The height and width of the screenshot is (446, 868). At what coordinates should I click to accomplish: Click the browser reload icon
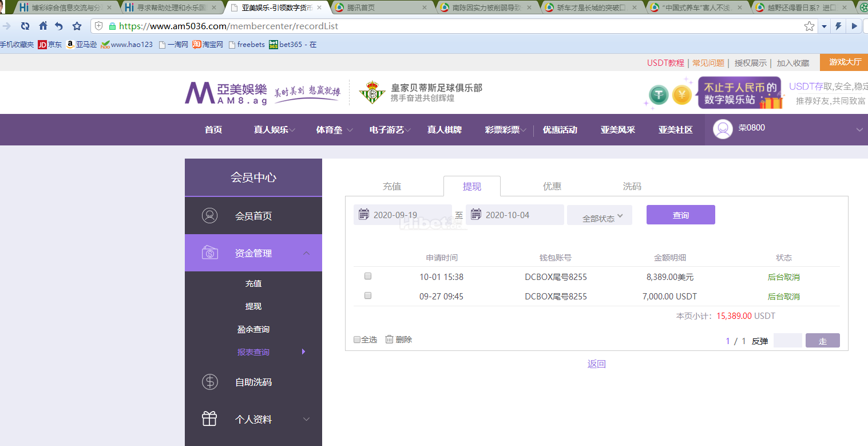[25, 26]
